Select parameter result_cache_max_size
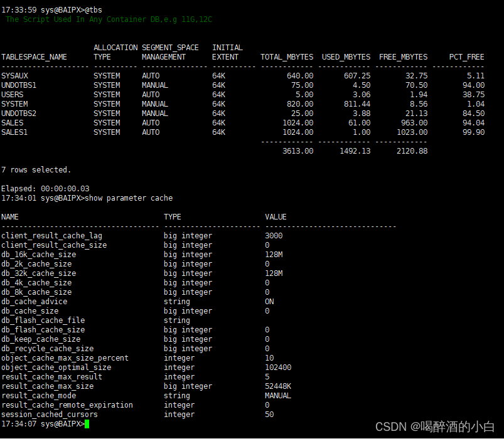This screenshot has height=439, width=504. [x=48, y=386]
